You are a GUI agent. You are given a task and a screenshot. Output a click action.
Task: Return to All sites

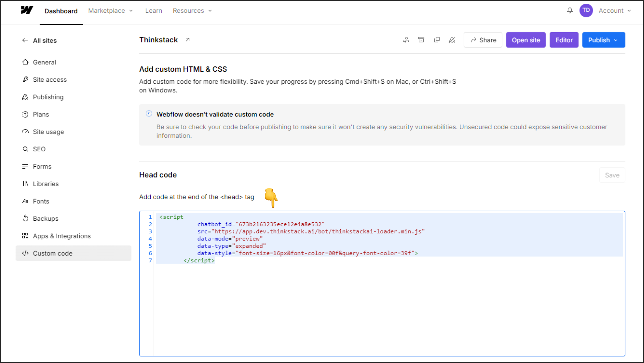[x=45, y=41]
